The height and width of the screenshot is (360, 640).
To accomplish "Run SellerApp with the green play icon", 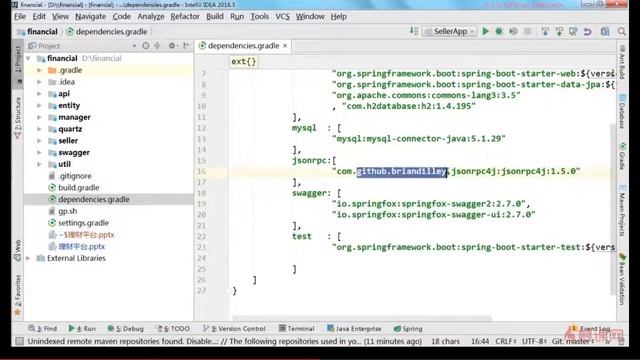I will coord(485,31).
